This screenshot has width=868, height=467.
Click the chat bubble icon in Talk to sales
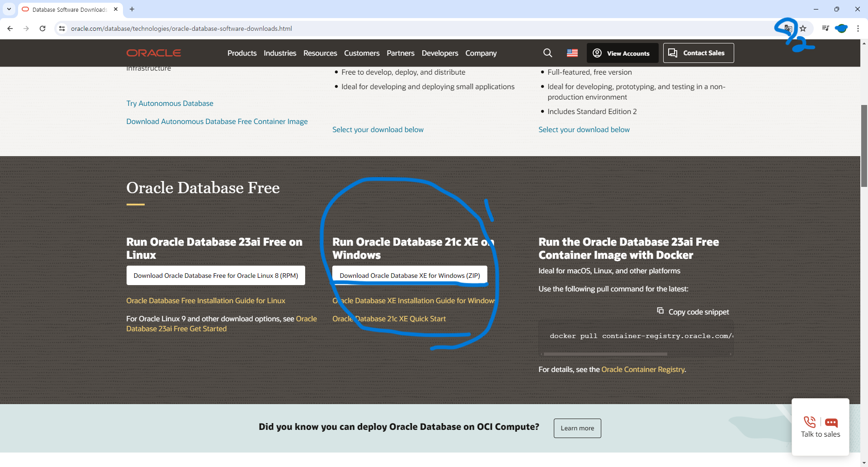click(831, 423)
